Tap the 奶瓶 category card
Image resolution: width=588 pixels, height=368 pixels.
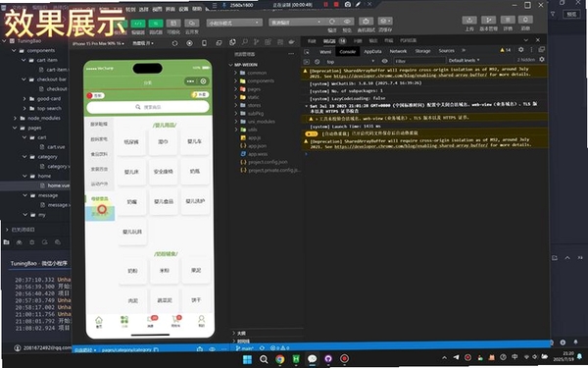tap(195, 171)
